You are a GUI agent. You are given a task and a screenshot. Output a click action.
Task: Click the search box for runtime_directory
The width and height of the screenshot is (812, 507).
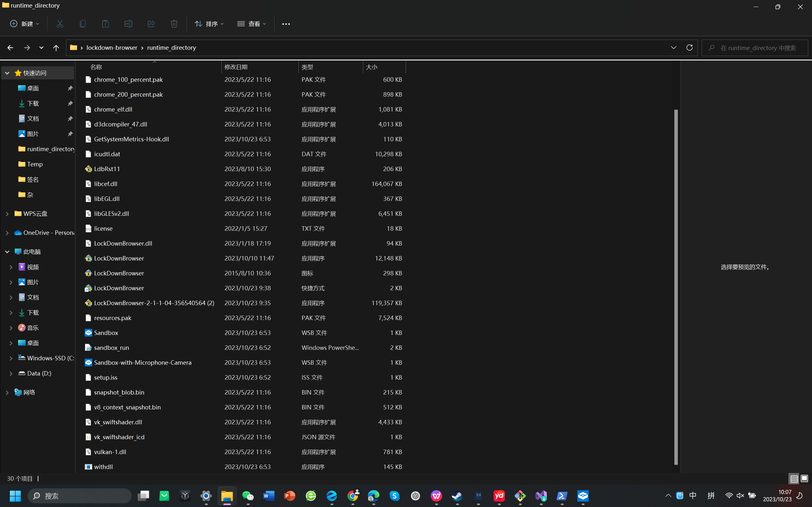click(x=755, y=47)
